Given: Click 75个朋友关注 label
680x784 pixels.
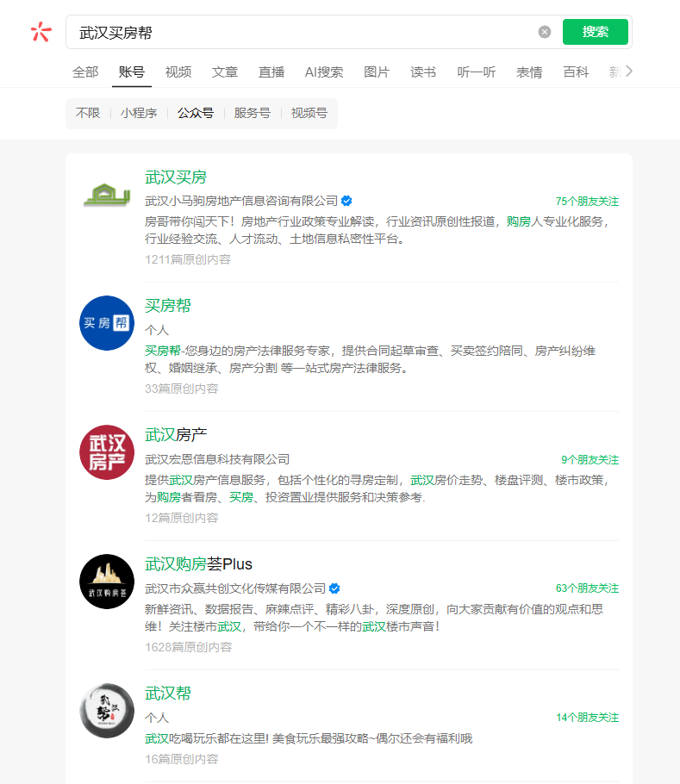Looking at the screenshot, I should tap(587, 202).
